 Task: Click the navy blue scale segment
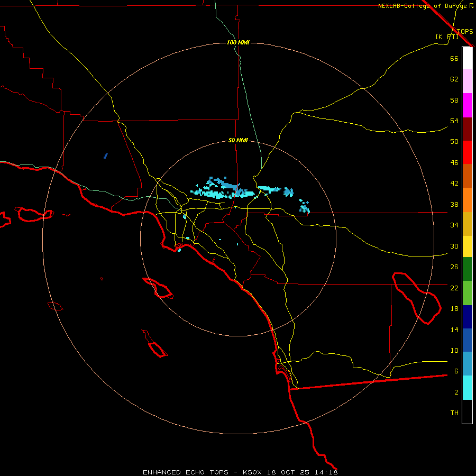[467, 317]
